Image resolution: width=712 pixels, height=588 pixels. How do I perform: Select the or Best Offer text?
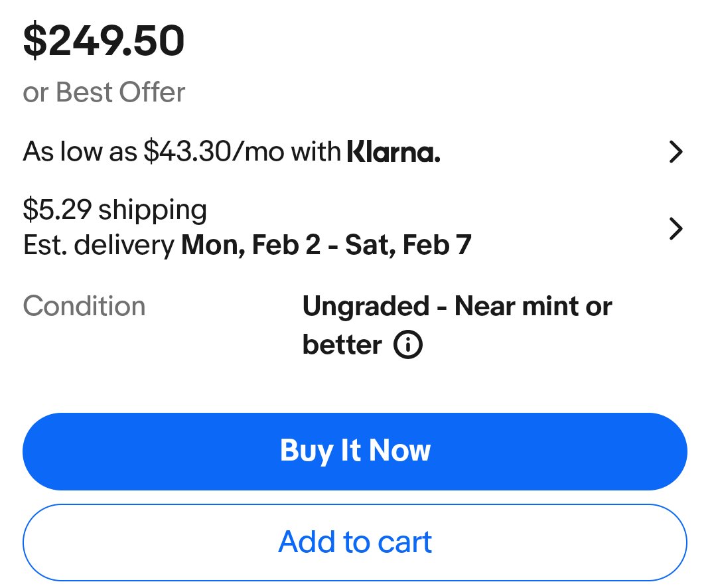pos(104,92)
